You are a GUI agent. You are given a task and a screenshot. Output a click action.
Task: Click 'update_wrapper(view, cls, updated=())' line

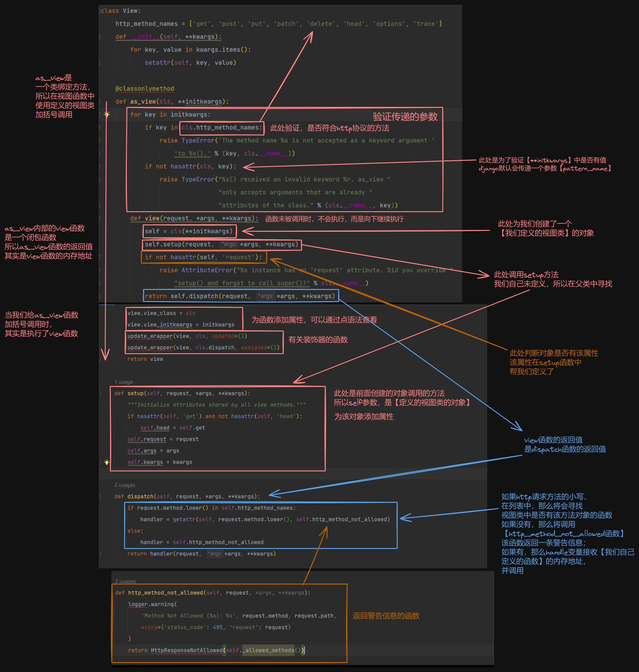point(187,336)
